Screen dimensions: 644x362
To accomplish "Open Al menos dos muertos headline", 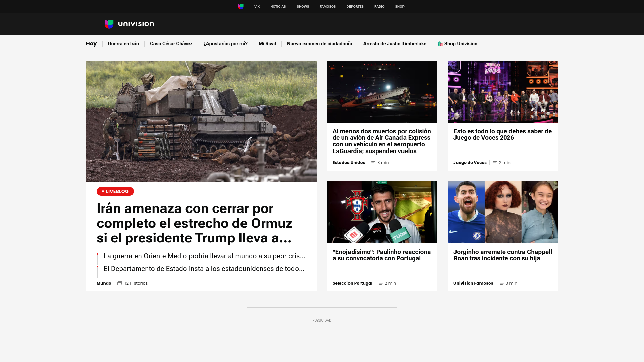I will pyautogui.click(x=382, y=141).
